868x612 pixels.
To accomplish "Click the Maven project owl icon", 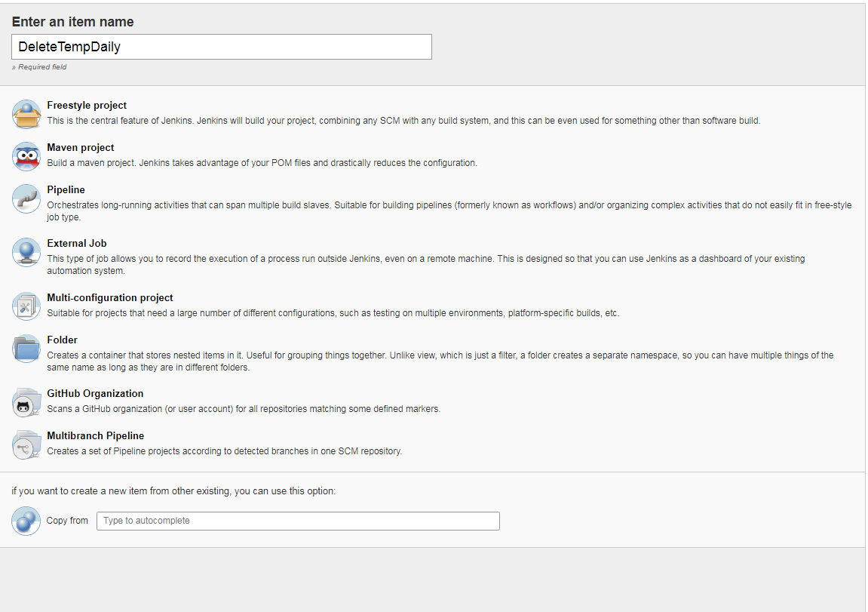I will (x=26, y=156).
